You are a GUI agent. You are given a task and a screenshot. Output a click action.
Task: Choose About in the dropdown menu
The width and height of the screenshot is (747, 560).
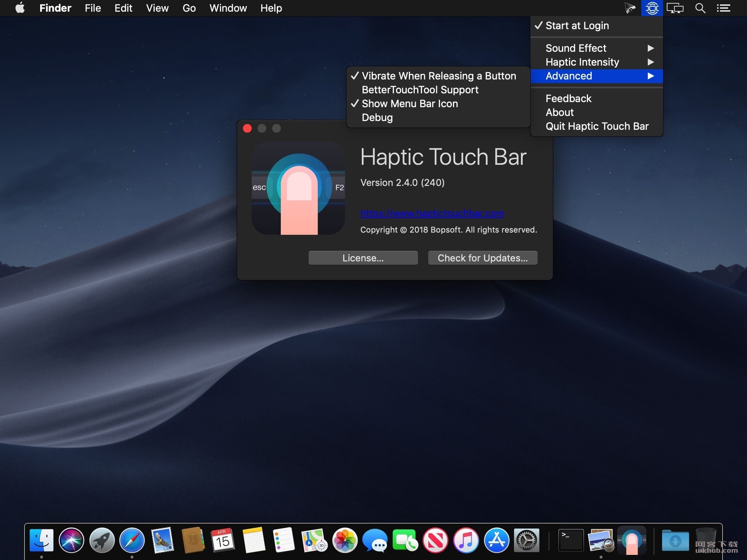tap(597, 112)
